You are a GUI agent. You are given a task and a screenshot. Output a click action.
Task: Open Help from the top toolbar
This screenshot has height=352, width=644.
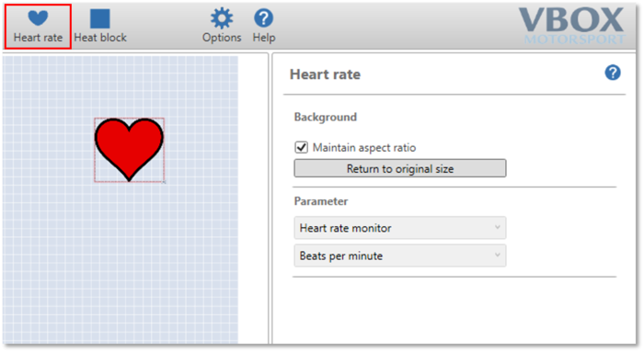click(x=264, y=26)
